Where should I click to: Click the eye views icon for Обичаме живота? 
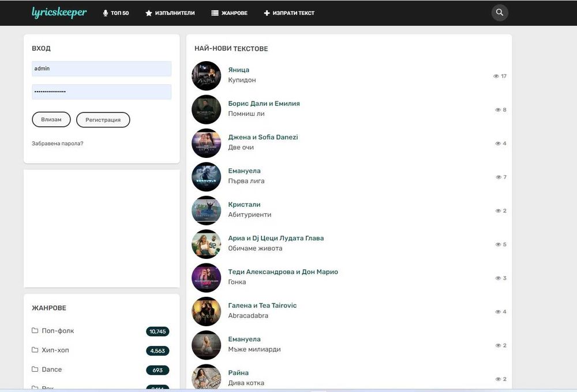click(498, 244)
